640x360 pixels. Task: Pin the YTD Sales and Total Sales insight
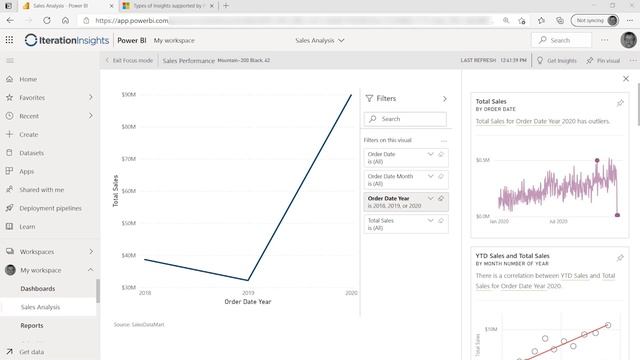(x=620, y=258)
